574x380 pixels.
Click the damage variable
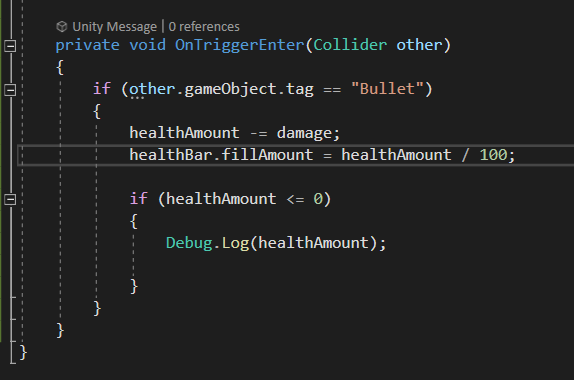304,133
